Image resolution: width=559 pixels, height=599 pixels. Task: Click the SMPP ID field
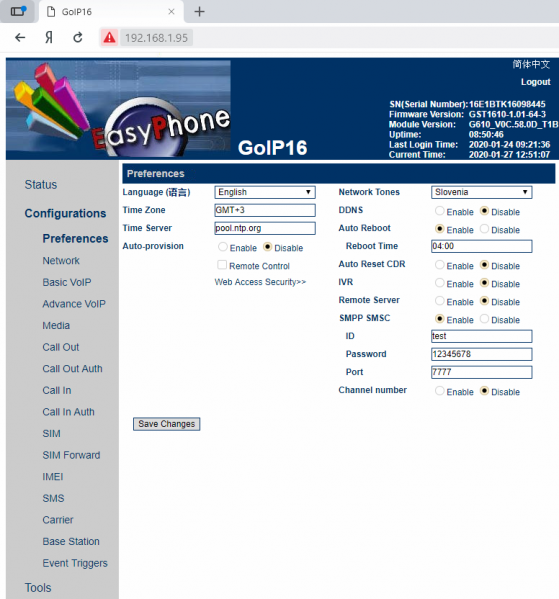click(481, 336)
